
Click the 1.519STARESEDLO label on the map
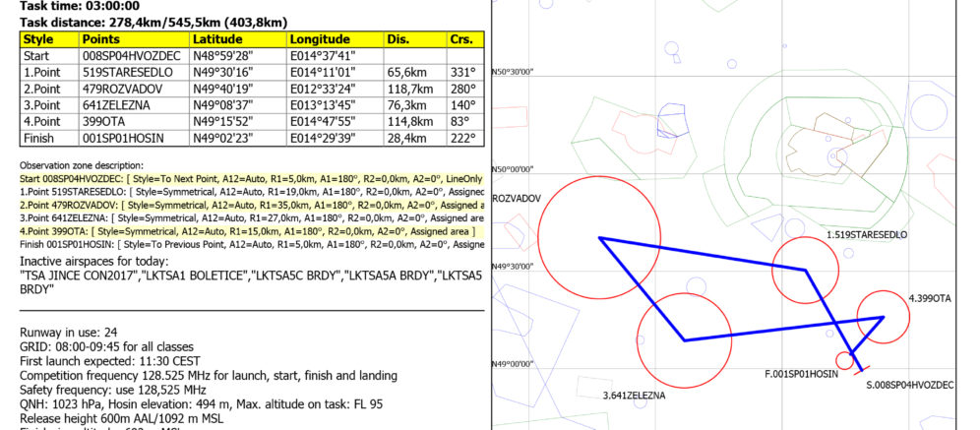(x=866, y=235)
